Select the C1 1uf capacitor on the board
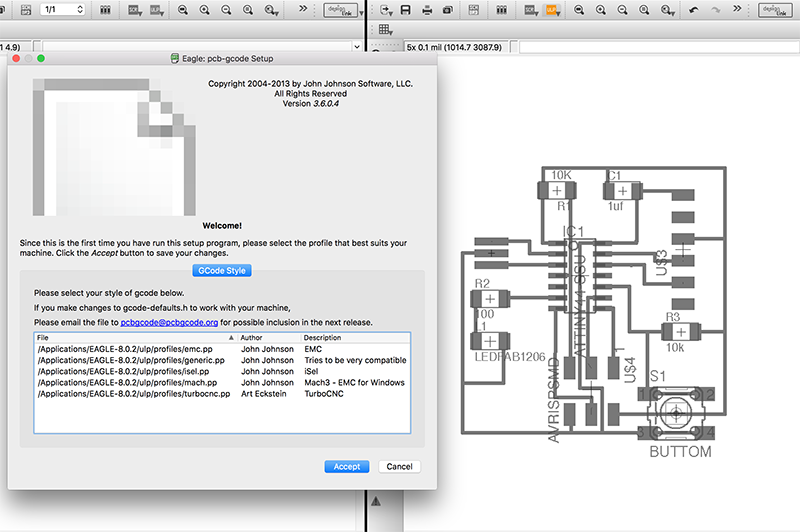This screenshot has width=800, height=532. pos(622,191)
